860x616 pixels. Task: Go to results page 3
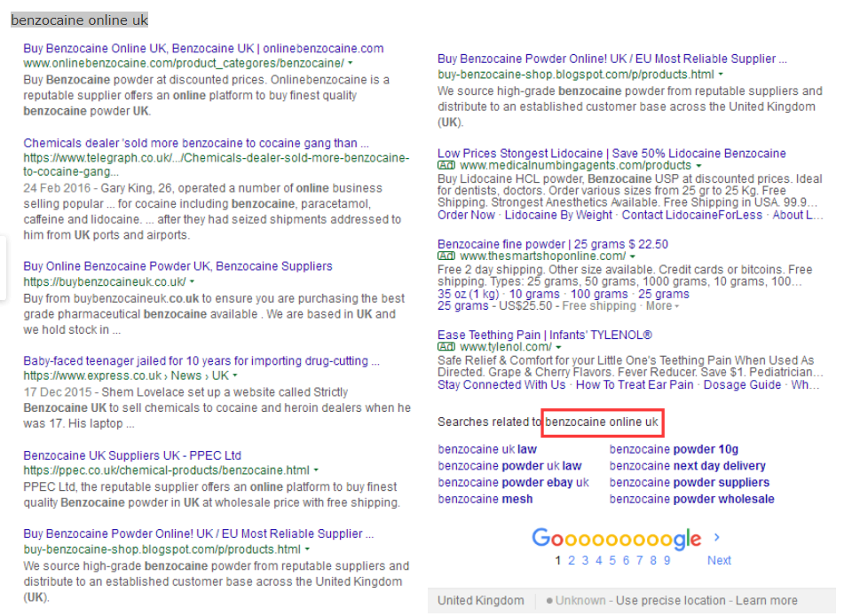(x=585, y=561)
